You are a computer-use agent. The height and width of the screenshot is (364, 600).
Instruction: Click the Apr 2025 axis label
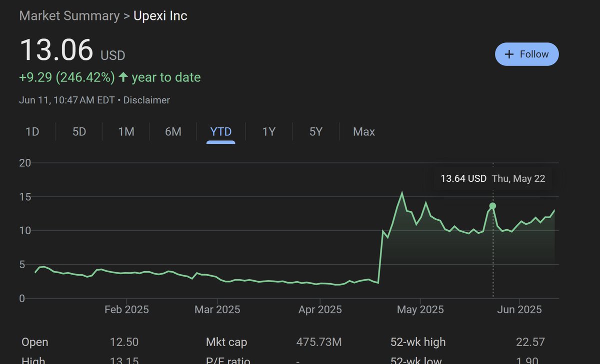(320, 310)
